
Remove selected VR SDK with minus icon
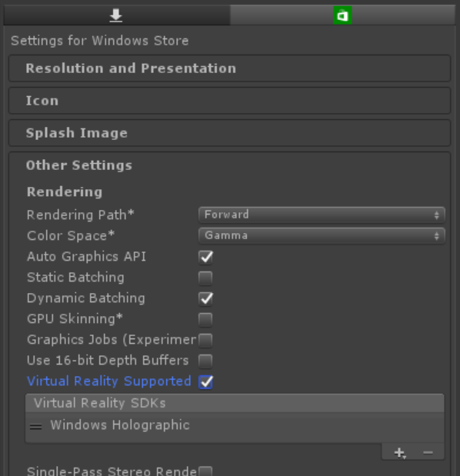428,453
